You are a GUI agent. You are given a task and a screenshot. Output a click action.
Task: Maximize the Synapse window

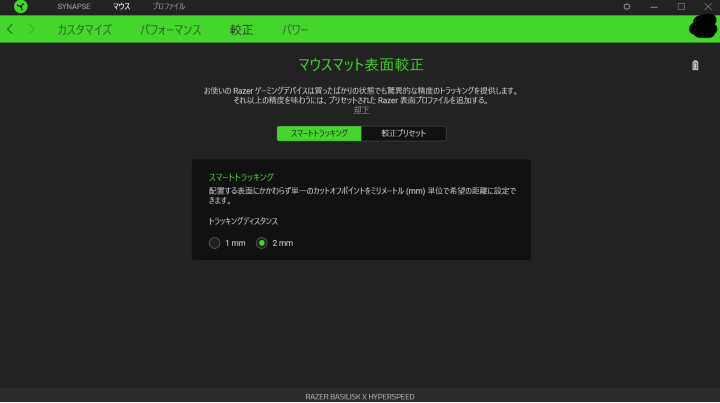[x=681, y=6]
